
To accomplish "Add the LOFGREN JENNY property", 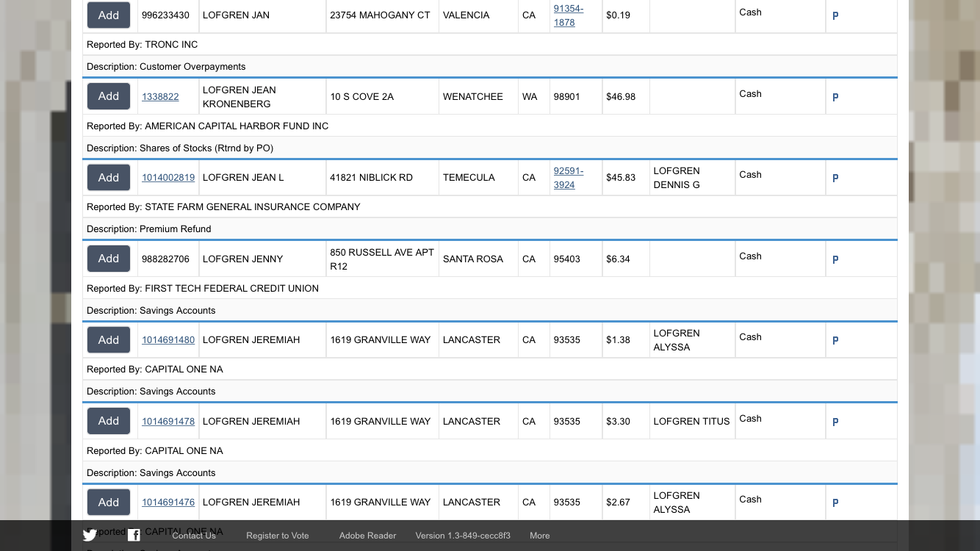I will click(109, 259).
